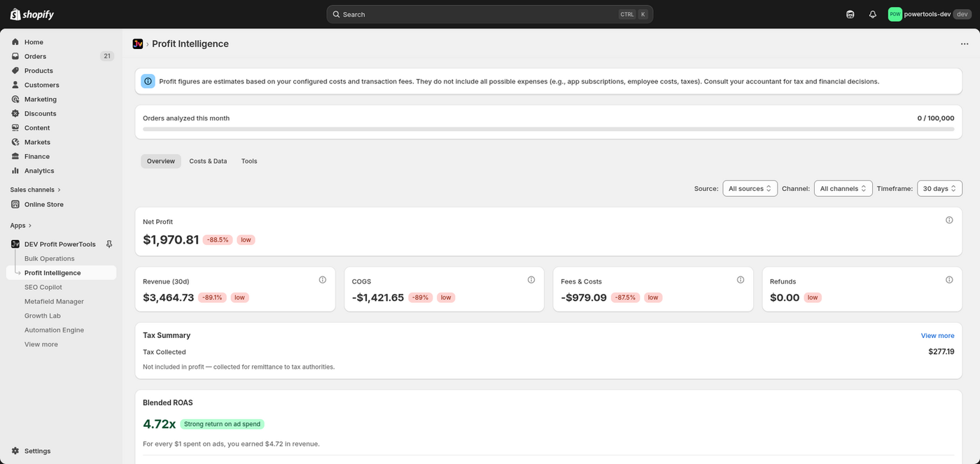Viewport: 980px width, 464px height.
Task: Expand the Apps section
Action: [x=21, y=225]
